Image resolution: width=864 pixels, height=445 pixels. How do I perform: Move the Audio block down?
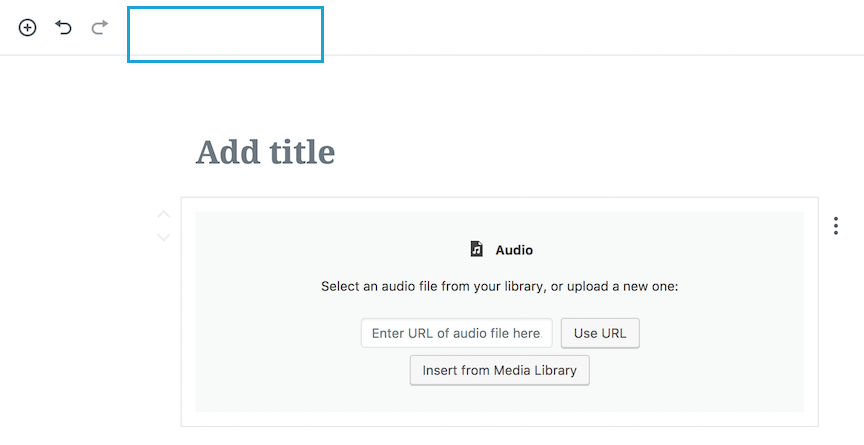click(163, 237)
